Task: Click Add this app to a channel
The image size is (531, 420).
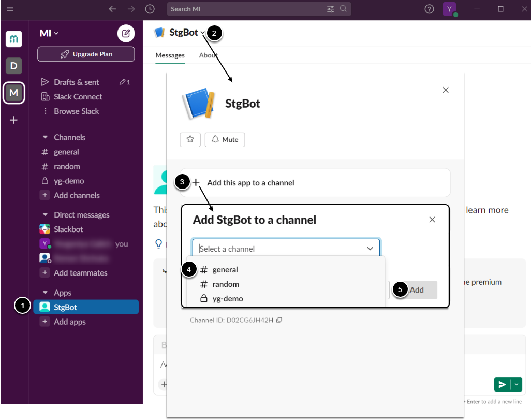Action: click(x=315, y=183)
